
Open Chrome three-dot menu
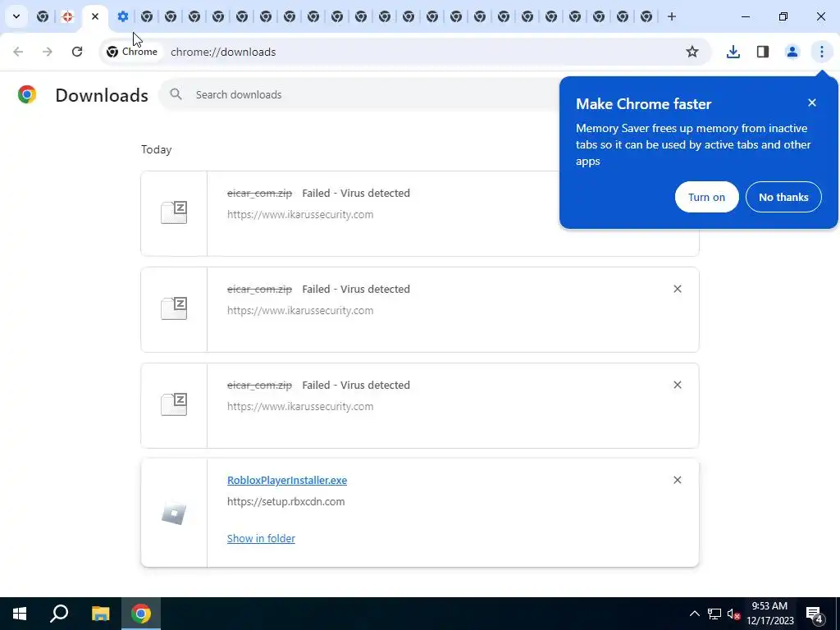coord(821,52)
